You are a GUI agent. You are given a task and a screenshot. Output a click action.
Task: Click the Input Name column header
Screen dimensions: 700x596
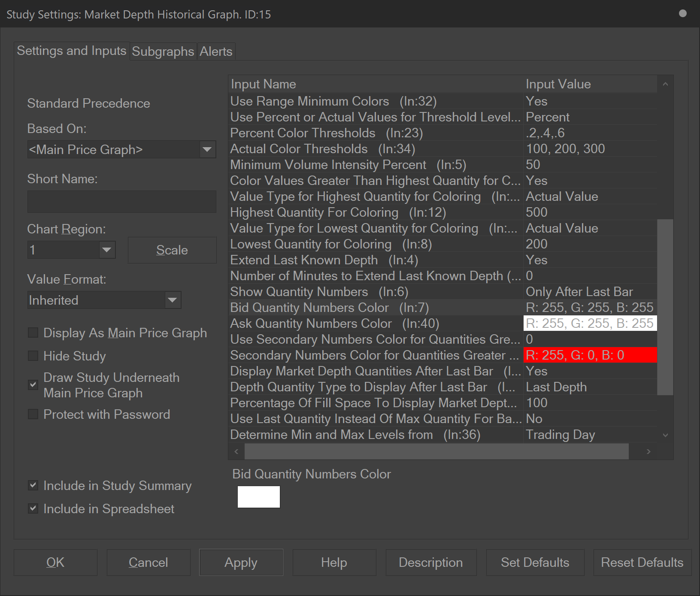376,84
